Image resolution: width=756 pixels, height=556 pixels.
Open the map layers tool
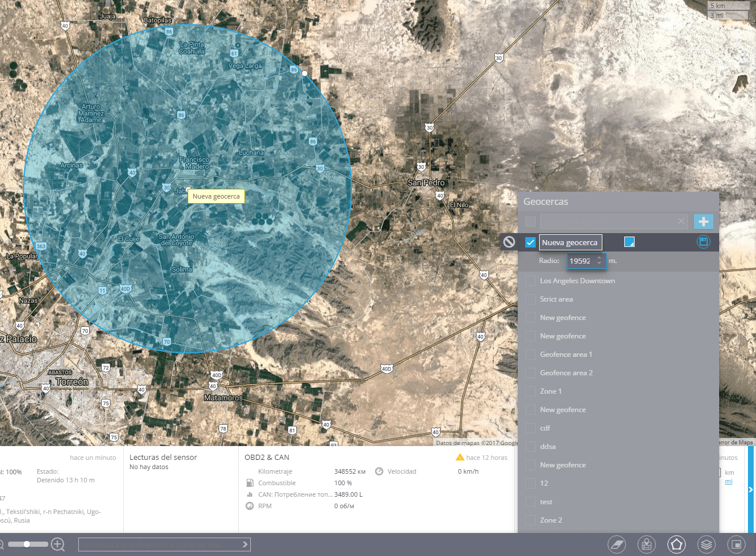[x=706, y=544]
